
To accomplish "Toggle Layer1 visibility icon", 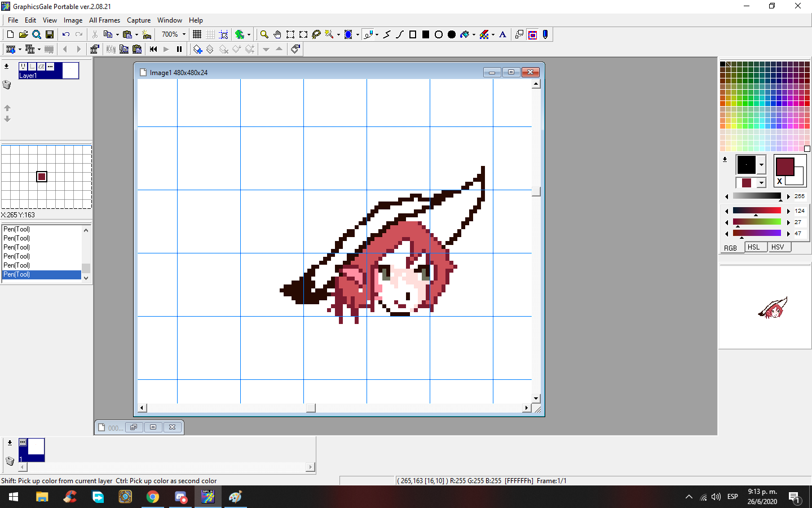I will pos(23,67).
